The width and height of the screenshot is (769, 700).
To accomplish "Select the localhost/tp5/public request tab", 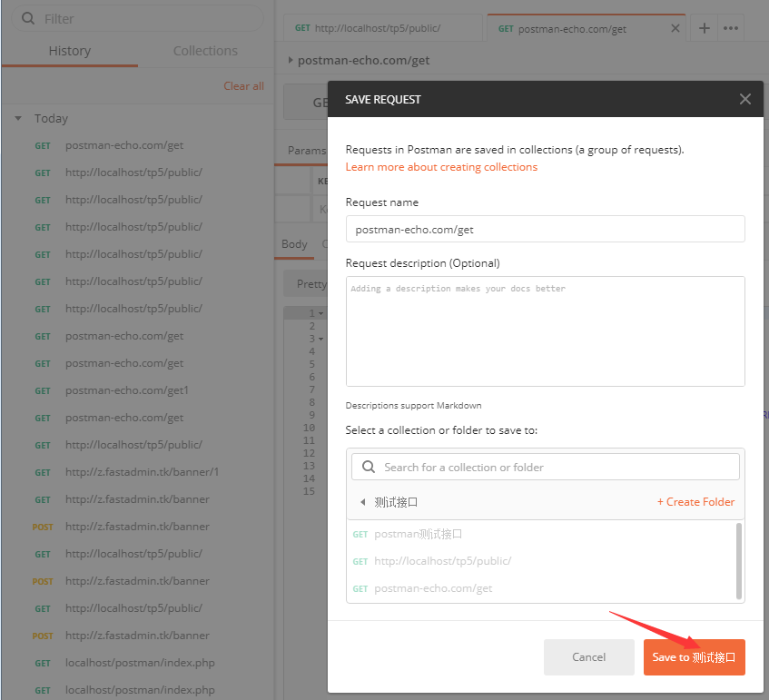I will coord(383,28).
